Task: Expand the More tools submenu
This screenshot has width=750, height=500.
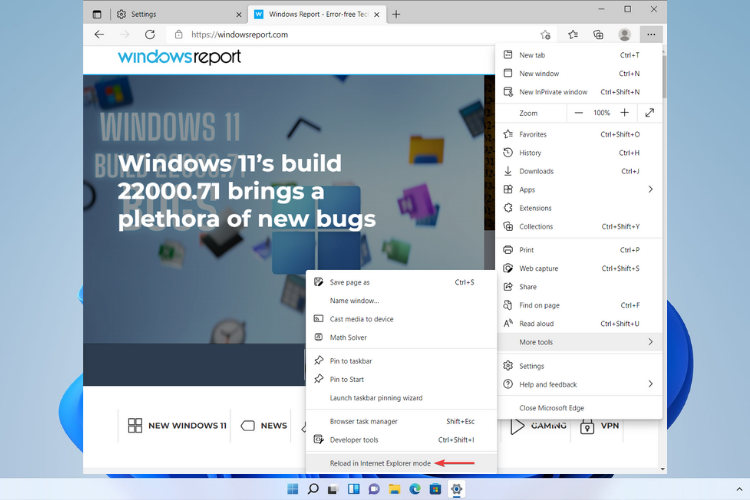Action: 579,342
